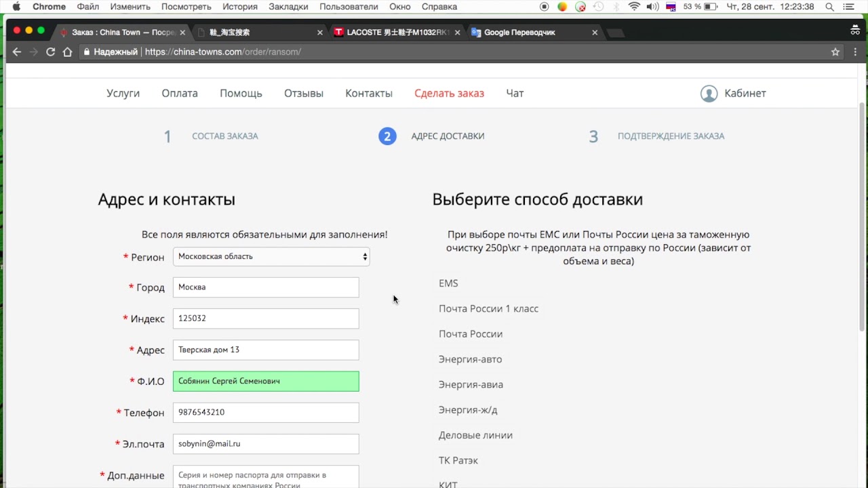Click the Доп.данные text area
Image resolution: width=868 pixels, height=488 pixels.
(266, 476)
